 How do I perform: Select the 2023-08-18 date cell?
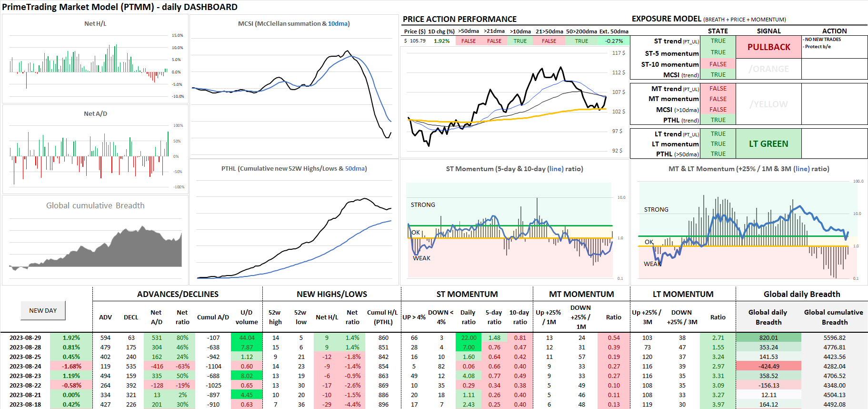(x=25, y=404)
